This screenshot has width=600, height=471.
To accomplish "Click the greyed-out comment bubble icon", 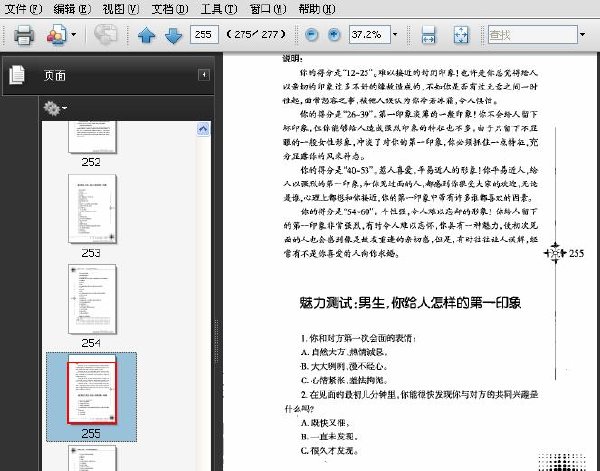I will 106,35.
